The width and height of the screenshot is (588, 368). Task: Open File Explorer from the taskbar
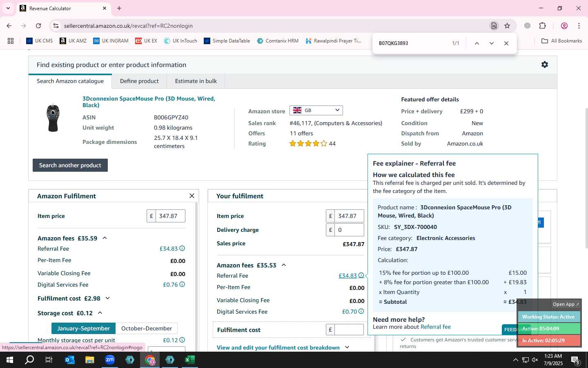[x=90, y=360]
